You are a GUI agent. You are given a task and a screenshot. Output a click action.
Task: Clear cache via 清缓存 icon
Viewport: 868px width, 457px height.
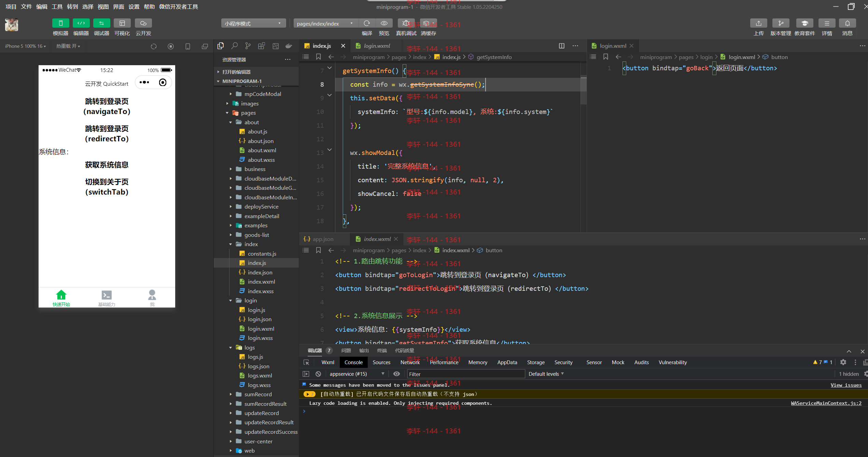click(428, 23)
